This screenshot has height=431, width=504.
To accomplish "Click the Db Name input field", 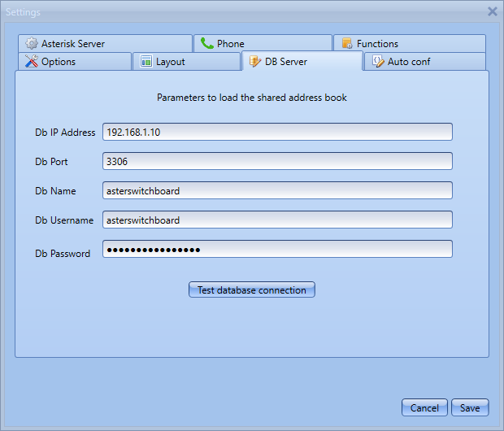I will click(x=277, y=190).
